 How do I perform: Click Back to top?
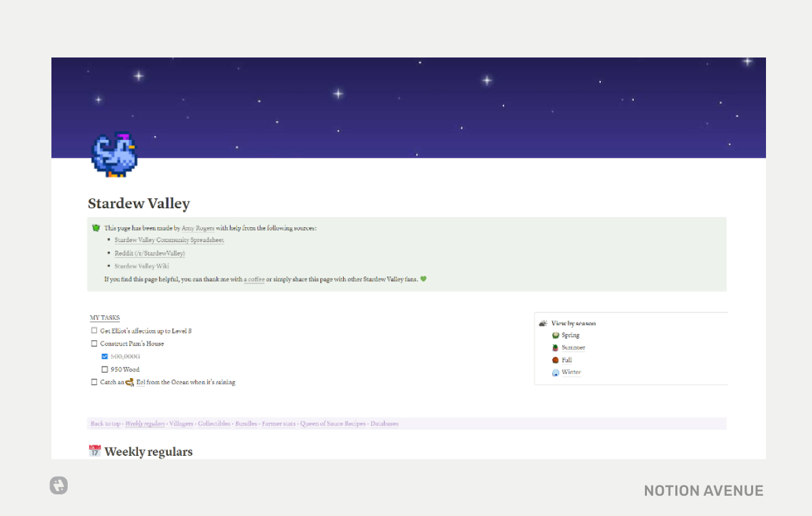pos(106,423)
